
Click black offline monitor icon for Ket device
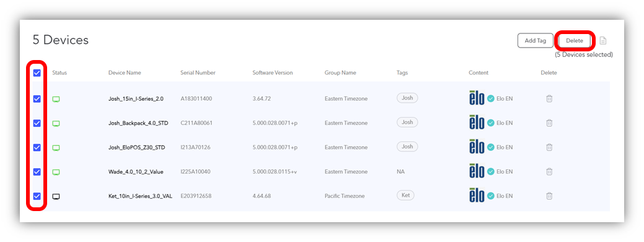coord(56,196)
